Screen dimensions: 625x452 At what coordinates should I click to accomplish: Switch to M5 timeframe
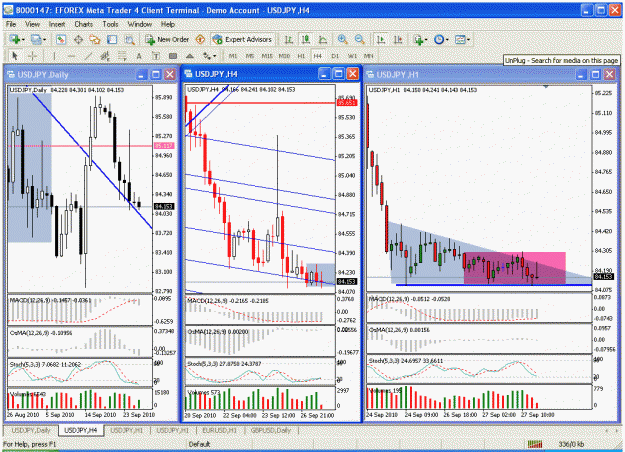tap(250, 56)
